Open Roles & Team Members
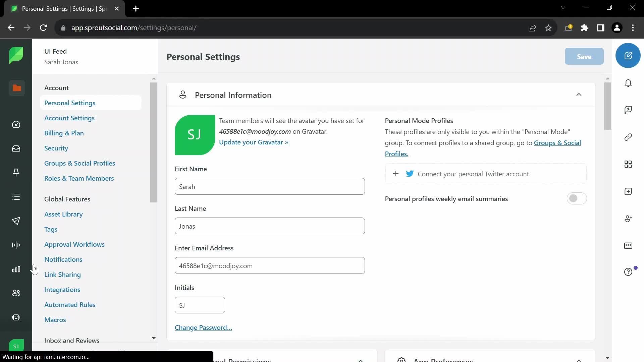 pyautogui.click(x=79, y=178)
